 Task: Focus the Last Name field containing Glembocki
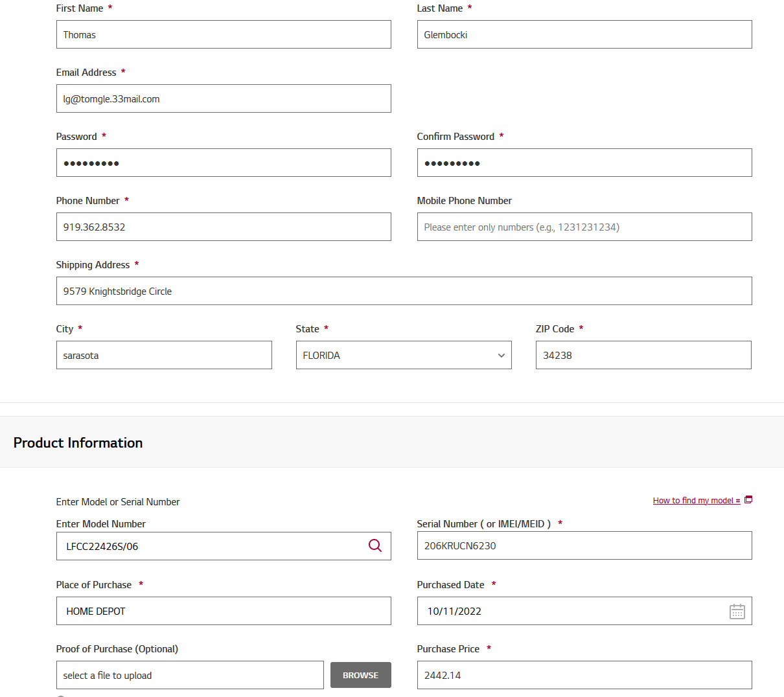coord(584,34)
